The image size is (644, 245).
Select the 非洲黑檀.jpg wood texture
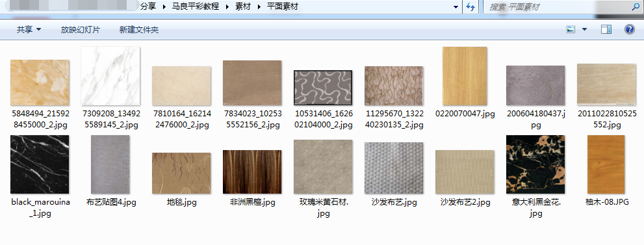[252, 172]
